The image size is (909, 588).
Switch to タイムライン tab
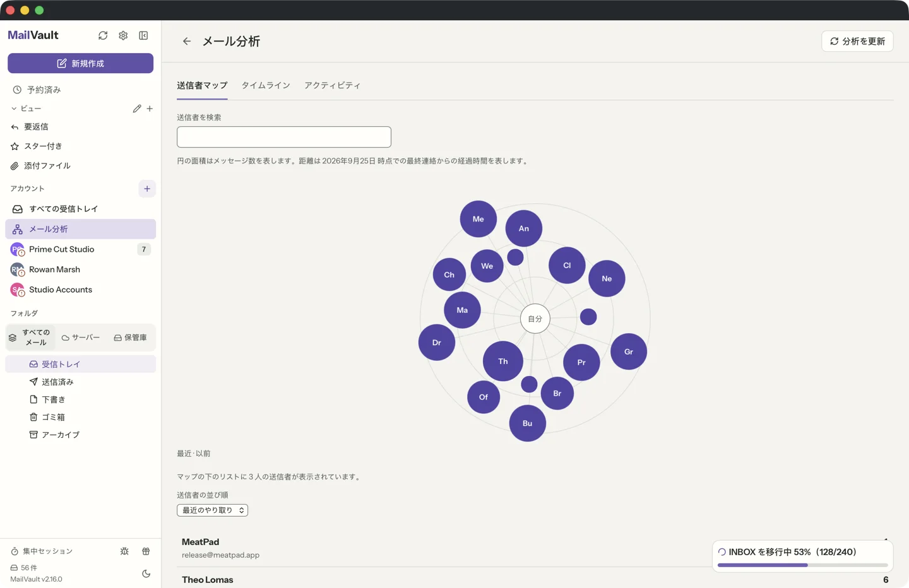[266, 85]
